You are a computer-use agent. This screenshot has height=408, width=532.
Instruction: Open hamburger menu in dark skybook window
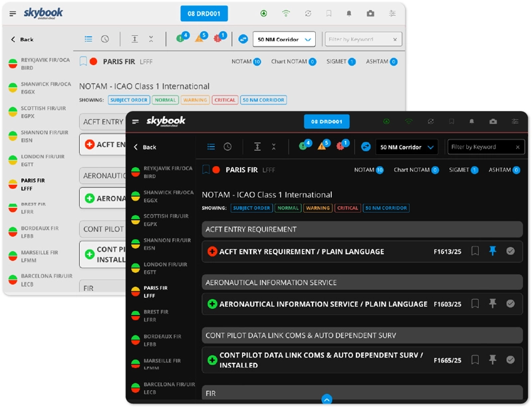click(136, 122)
